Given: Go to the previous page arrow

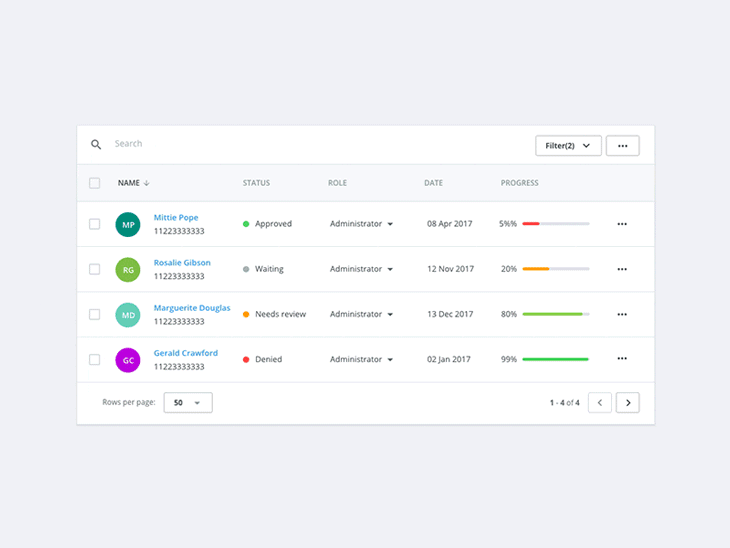Looking at the screenshot, I should 600,403.
